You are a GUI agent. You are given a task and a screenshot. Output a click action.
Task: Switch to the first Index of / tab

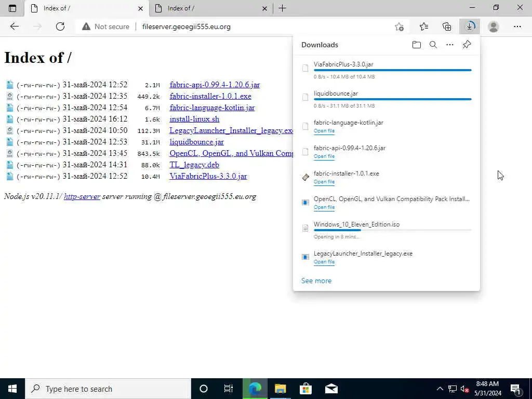(87, 8)
